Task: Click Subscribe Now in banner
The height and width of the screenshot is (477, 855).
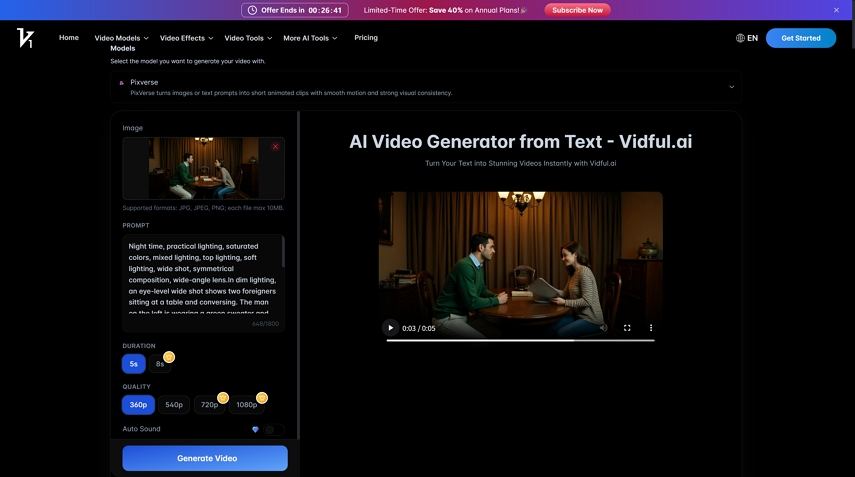Action: [577, 10]
